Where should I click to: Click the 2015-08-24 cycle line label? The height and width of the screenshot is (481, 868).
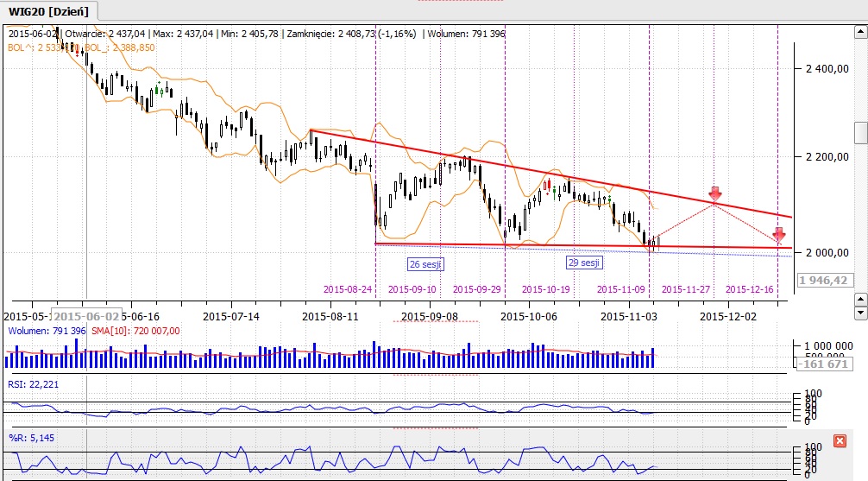coord(348,289)
